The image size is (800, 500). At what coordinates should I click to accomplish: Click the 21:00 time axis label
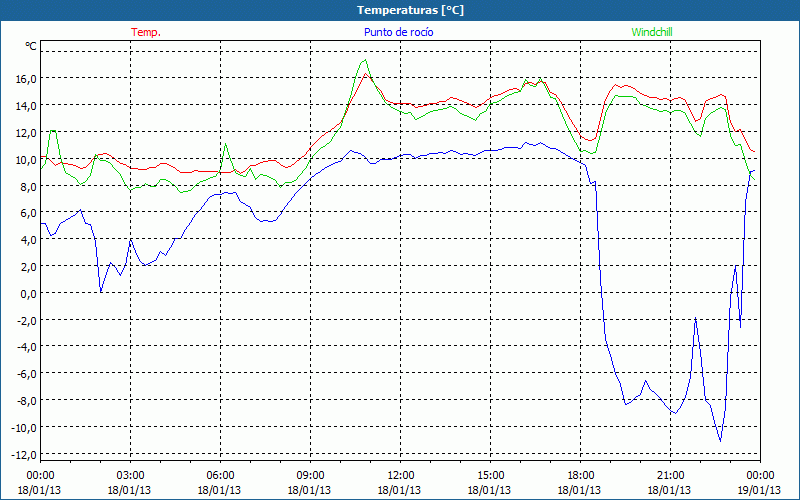[x=670, y=476]
